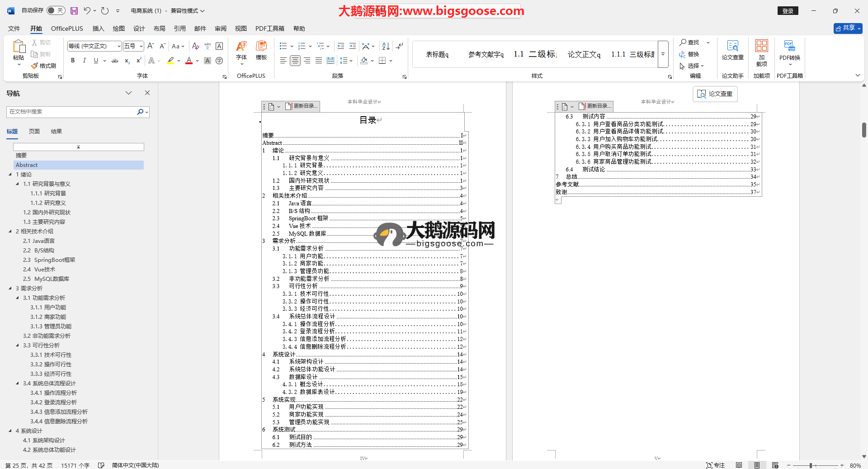Open the font name dropdown 等线

[x=119, y=46]
